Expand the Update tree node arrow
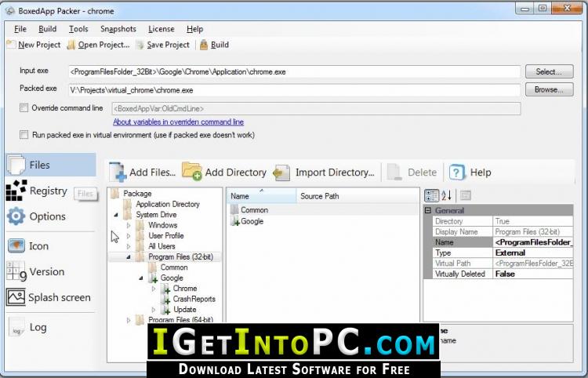 (154, 310)
